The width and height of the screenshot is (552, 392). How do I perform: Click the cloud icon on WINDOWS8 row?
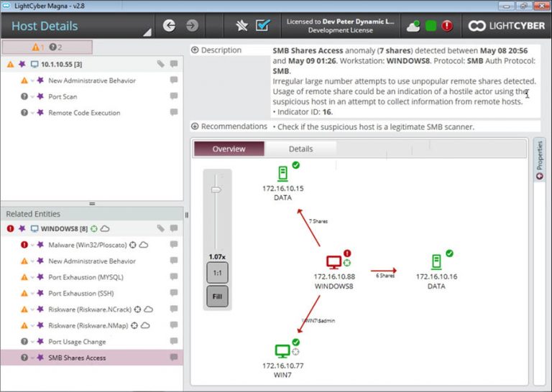105,228
